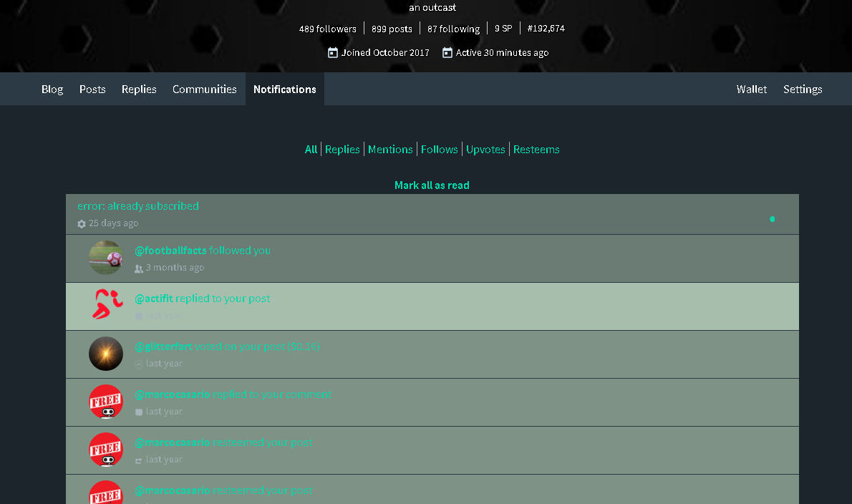This screenshot has width=852, height=504.
Task: Click the upvote icon in the glitterfart row
Action: pos(139,364)
